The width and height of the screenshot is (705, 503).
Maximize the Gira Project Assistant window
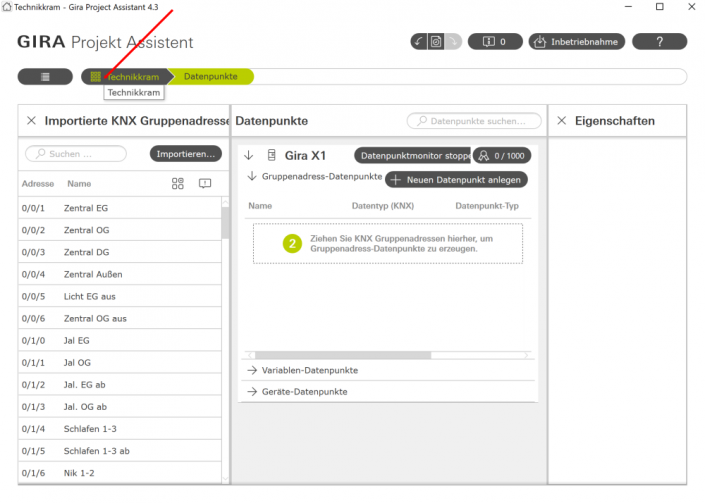pos(660,6)
